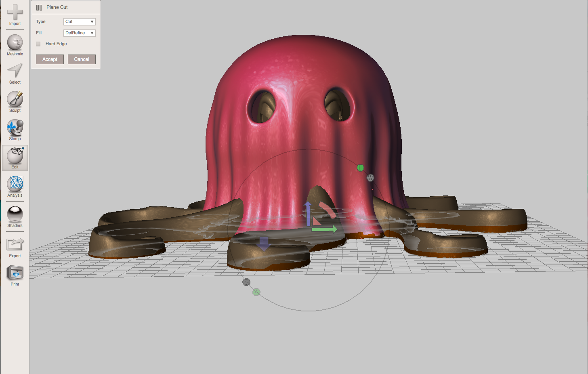Enable the Hard Edge option
588x374 pixels.
coord(38,44)
